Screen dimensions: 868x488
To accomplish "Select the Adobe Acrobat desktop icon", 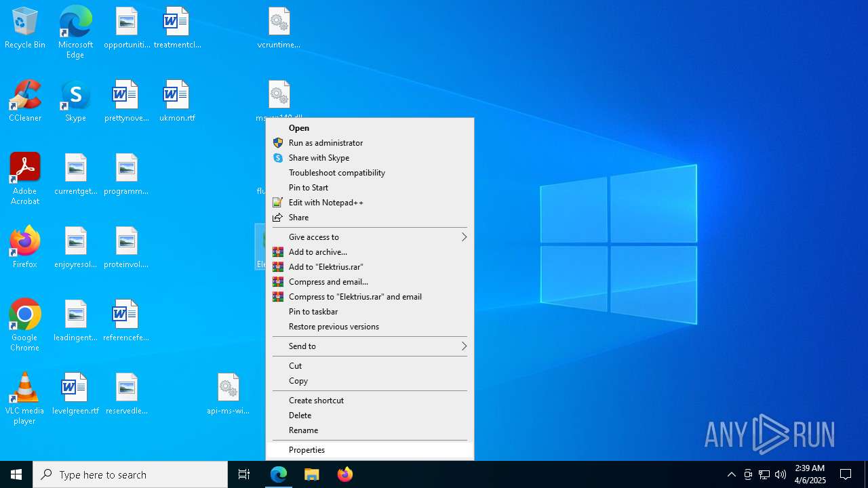I will click(x=25, y=179).
